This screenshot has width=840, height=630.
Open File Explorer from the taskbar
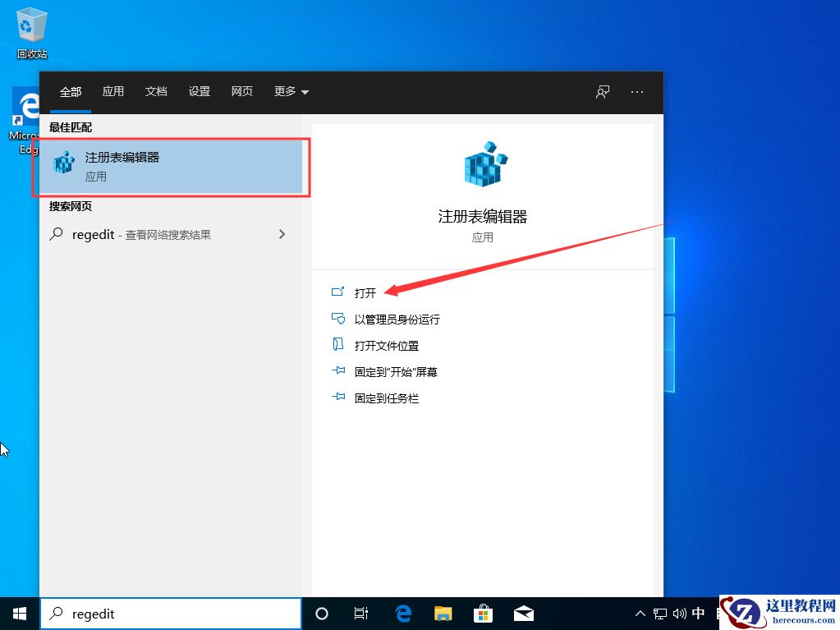tap(443, 613)
